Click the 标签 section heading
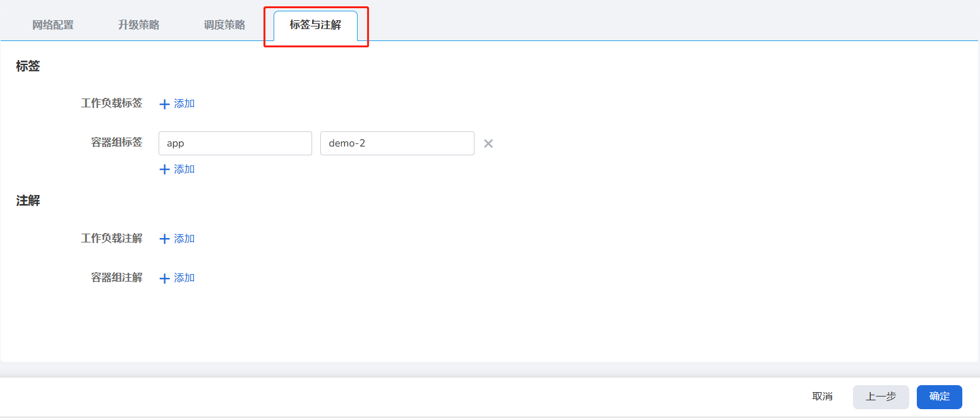This screenshot has width=980, height=418. pos(28,66)
